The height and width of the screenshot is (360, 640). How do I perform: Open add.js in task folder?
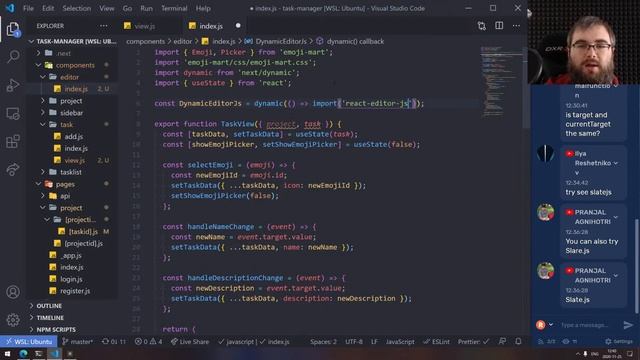coord(73,136)
